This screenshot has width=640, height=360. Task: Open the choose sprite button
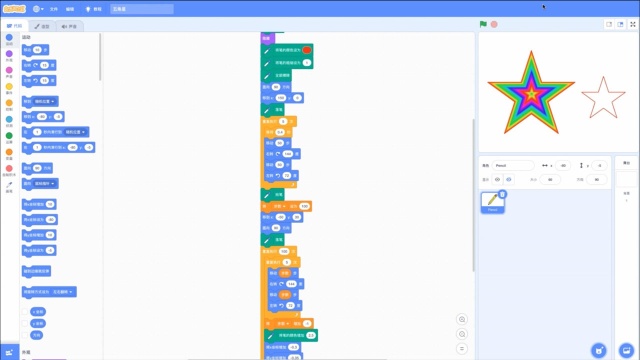coord(599,350)
